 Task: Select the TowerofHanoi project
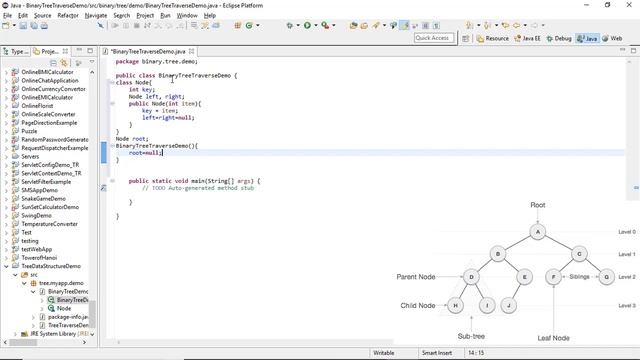[x=39, y=258]
